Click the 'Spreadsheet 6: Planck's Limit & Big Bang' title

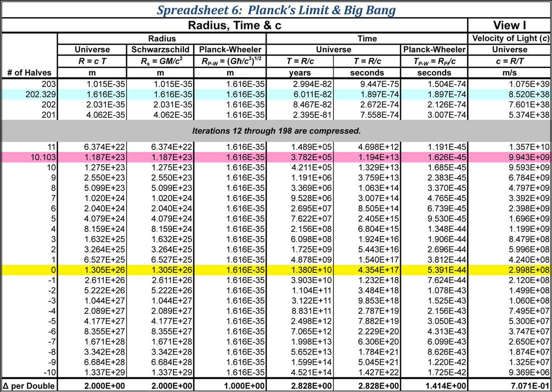tap(276, 9)
